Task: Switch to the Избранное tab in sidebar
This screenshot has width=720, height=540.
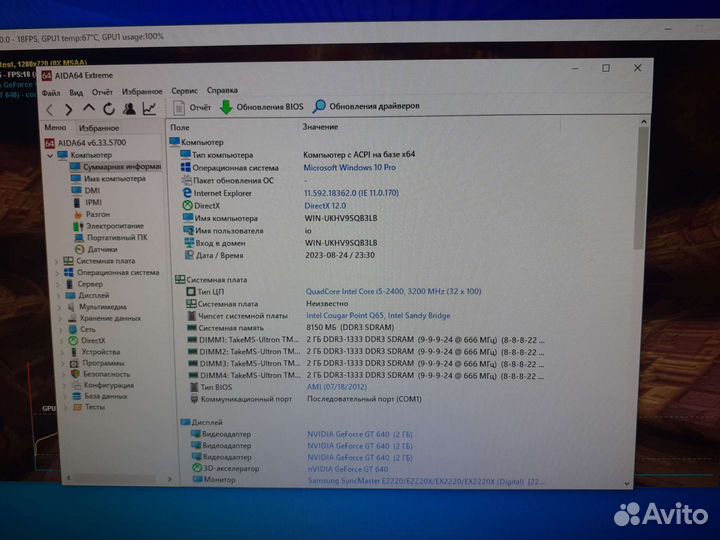Action: click(99, 128)
